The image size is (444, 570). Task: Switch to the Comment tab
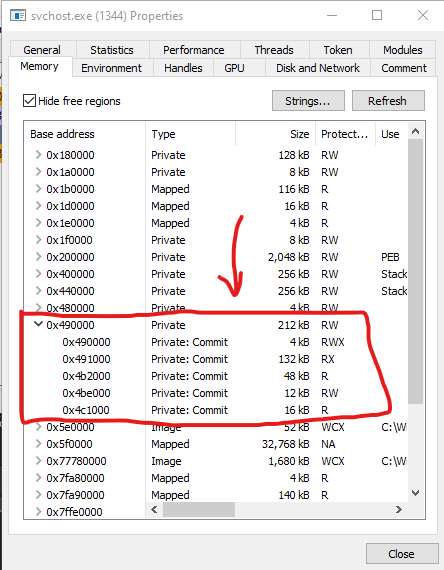[x=404, y=68]
